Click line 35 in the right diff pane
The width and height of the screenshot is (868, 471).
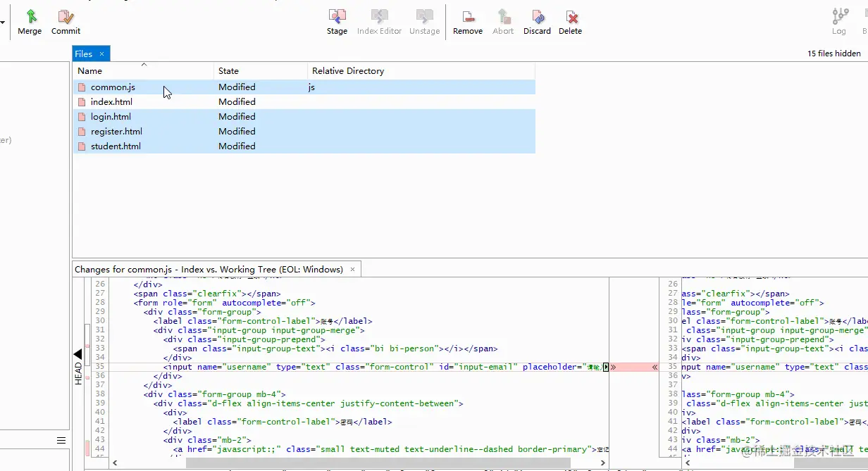pos(774,367)
